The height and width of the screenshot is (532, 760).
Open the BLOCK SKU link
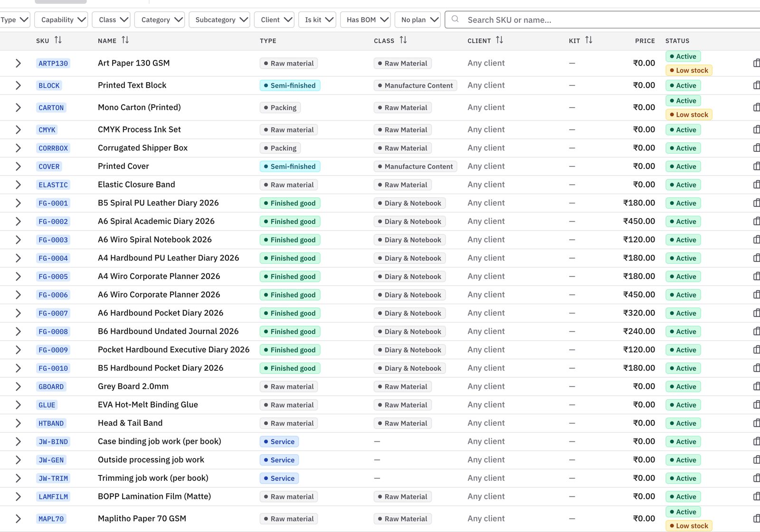click(49, 85)
